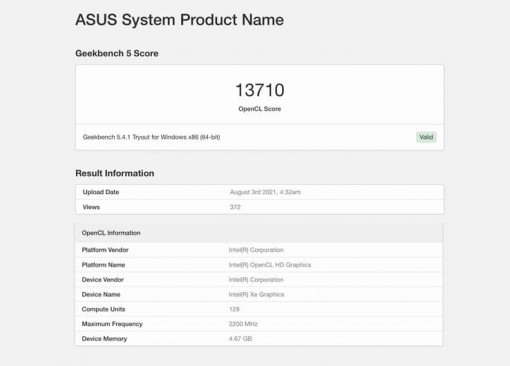Click the 'OpenCL Score' label
Screen dimensions: 510x366
[259, 109]
